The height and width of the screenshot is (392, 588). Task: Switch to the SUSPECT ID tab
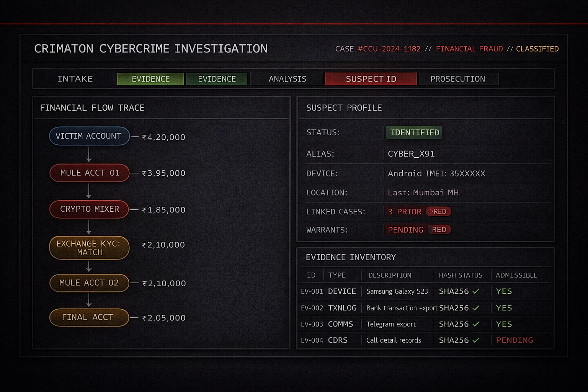(x=371, y=79)
